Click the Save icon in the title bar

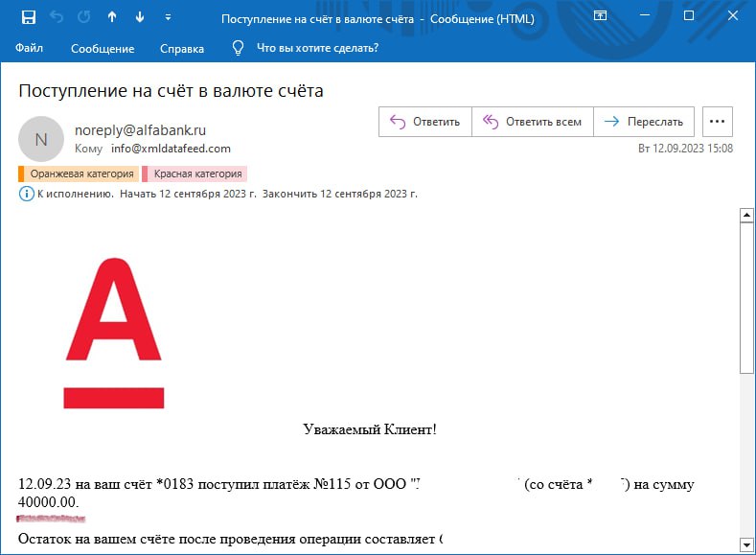tap(29, 17)
